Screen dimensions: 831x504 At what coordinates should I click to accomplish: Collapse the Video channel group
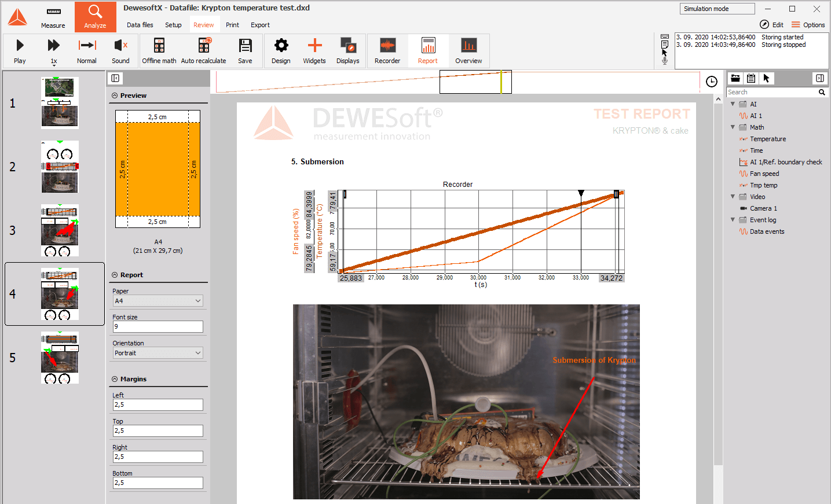coord(733,197)
